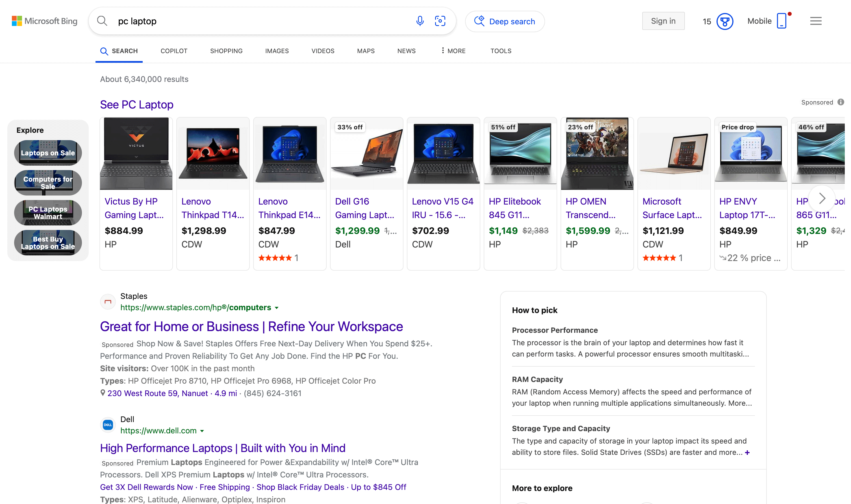Switch to the SHOPPING tab
851x504 pixels.
point(226,51)
